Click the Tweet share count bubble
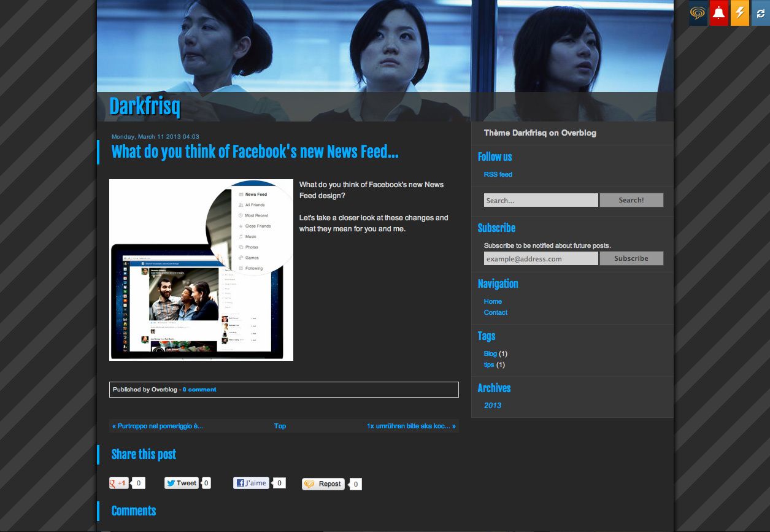The height and width of the screenshot is (532, 770). (206, 483)
